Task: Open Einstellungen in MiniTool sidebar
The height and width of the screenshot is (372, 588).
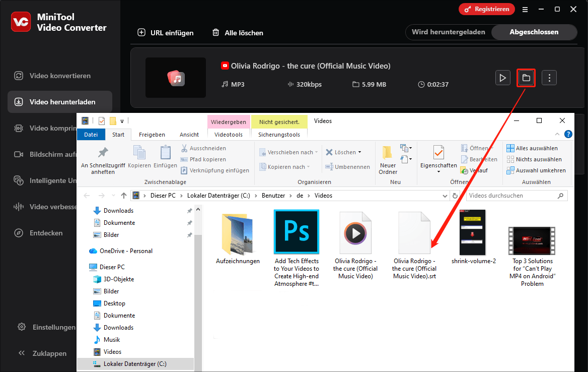Action: pos(47,327)
